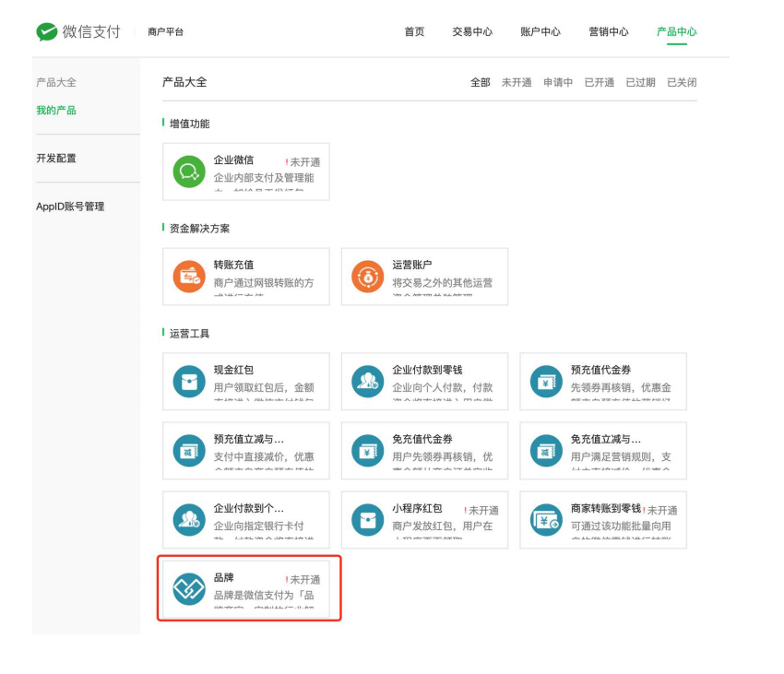This screenshot has height=674, width=784.
Task: Click the 企业付款到个… people icon
Action: click(189, 520)
